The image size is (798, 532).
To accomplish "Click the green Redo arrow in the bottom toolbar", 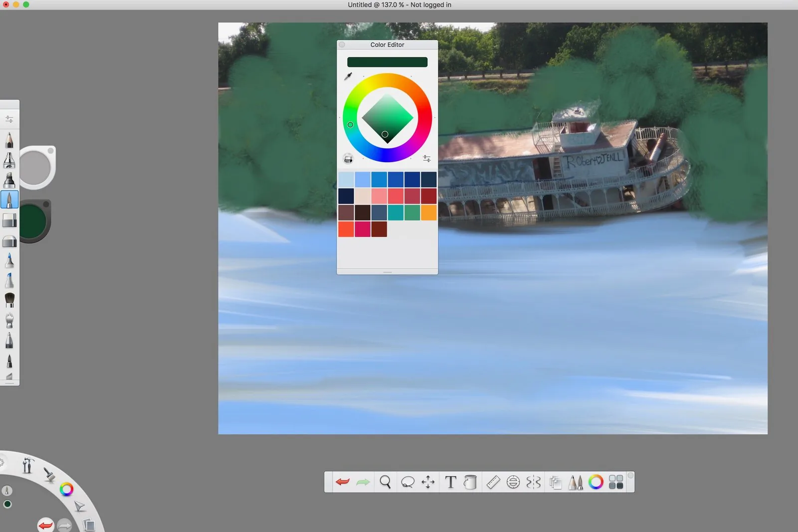I will (363, 482).
